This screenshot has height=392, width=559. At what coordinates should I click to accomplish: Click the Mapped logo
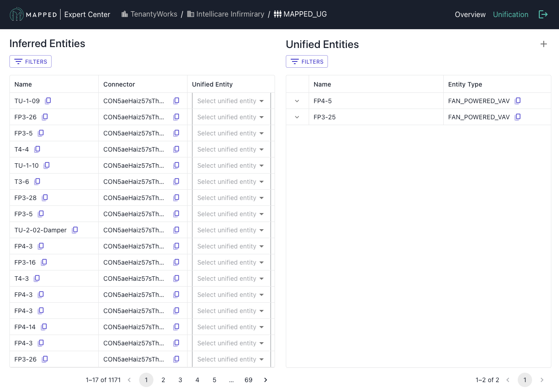(34, 14)
